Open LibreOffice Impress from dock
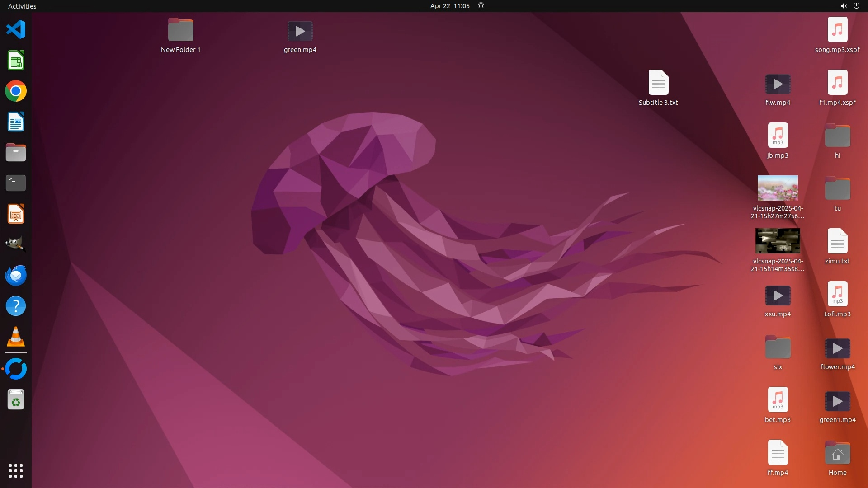The height and width of the screenshot is (488, 868). (16, 214)
